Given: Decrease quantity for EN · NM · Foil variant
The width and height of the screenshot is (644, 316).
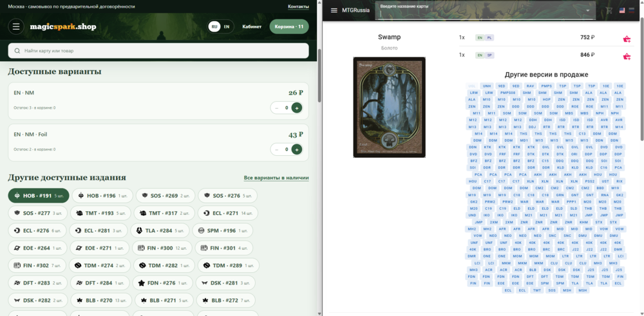Looking at the screenshot, I should (276, 149).
